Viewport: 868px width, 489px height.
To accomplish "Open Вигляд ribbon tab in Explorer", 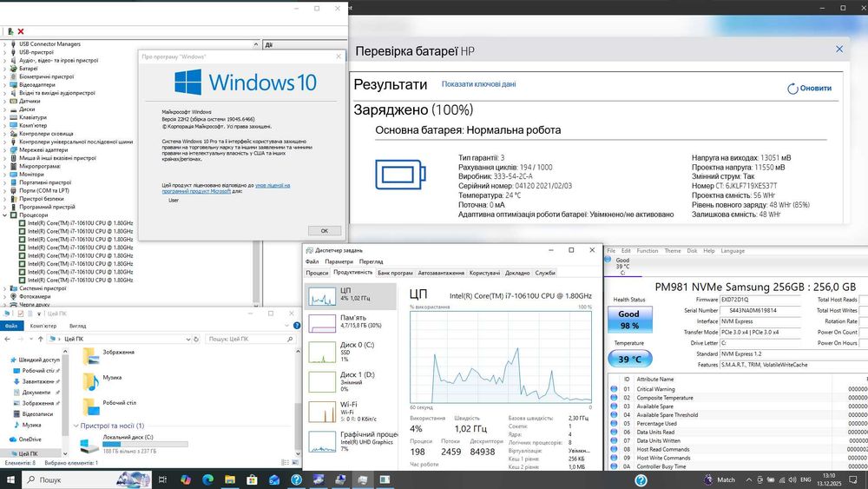I will 77,326.
